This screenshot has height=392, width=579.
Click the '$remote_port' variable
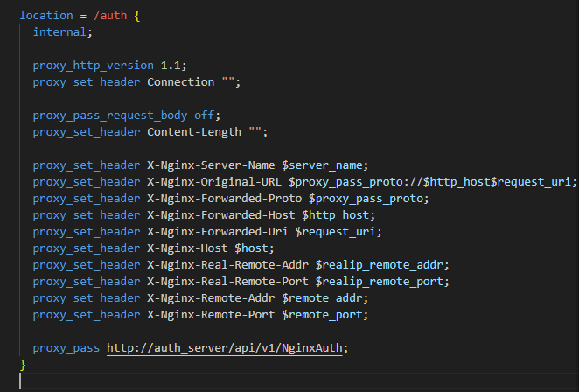pos(322,315)
